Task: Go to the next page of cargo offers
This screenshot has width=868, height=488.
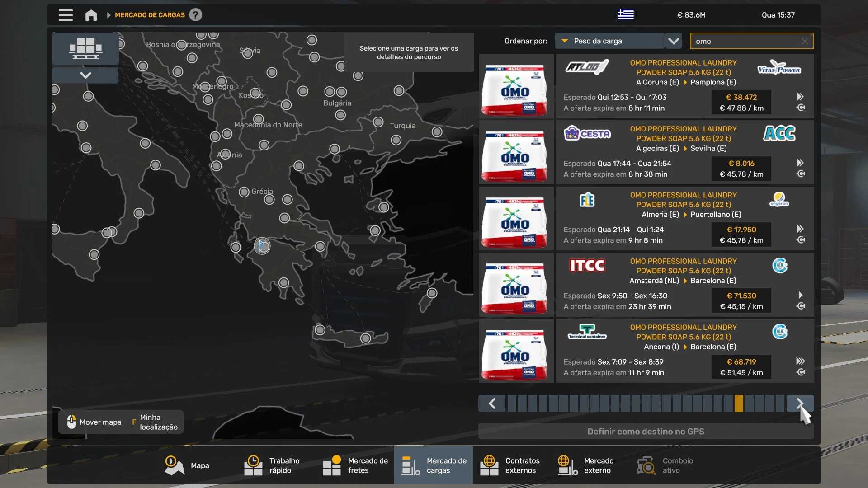Action: (800, 404)
